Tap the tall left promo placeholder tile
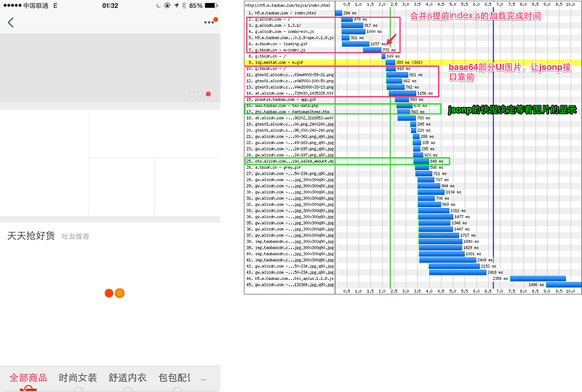 [x=44, y=163]
